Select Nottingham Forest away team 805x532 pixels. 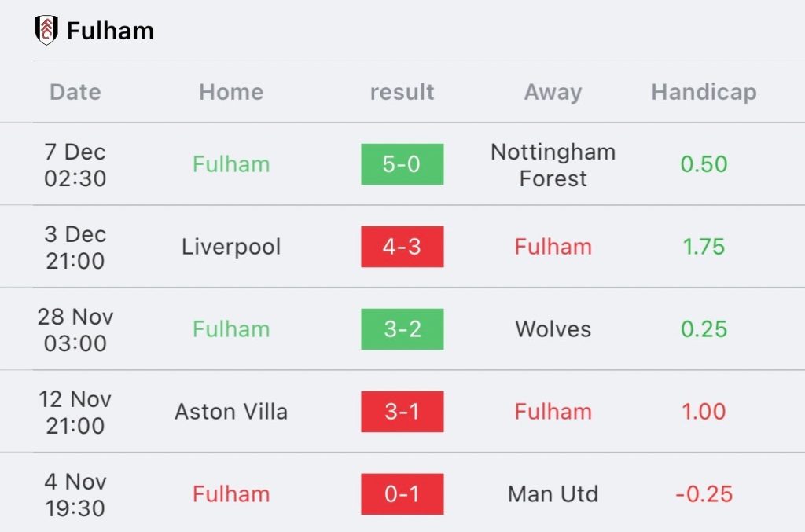pos(553,165)
